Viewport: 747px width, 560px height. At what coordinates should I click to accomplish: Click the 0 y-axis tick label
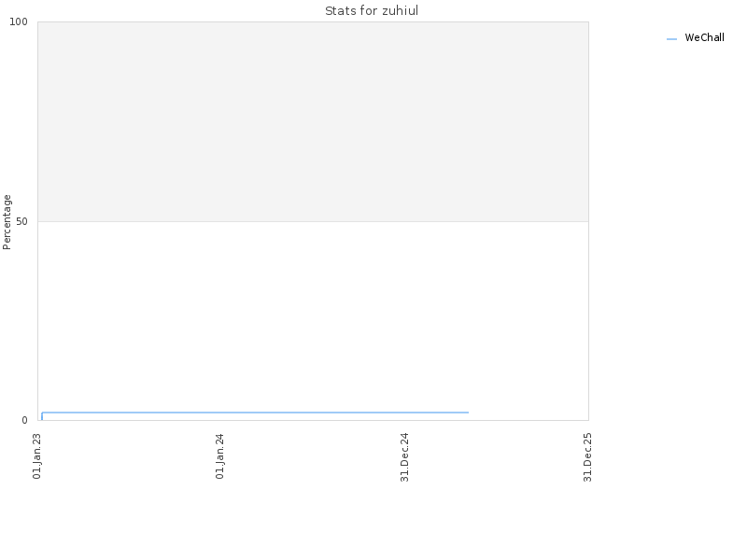(25, 421)
